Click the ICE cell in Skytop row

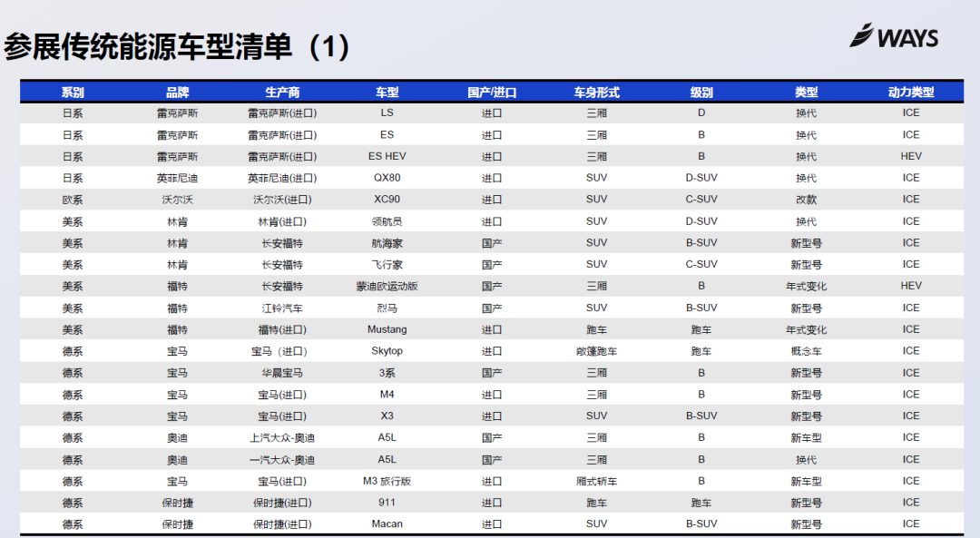(x=911, y=351)
